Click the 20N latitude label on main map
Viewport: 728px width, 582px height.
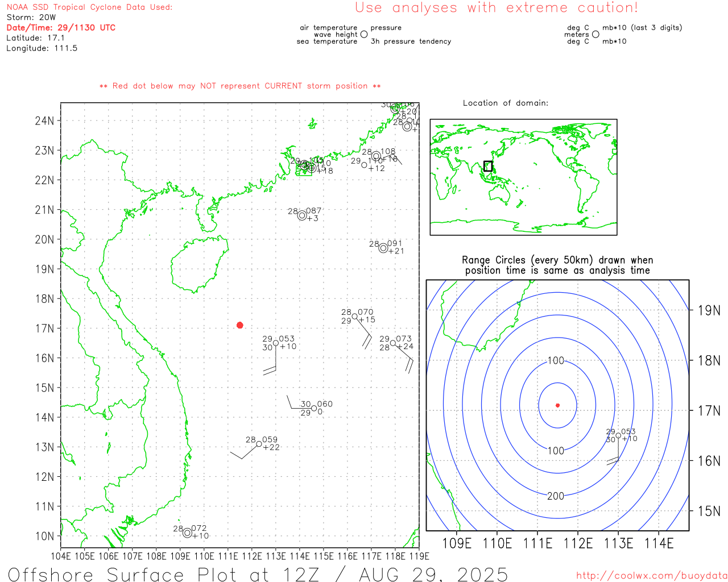(44, 239)
